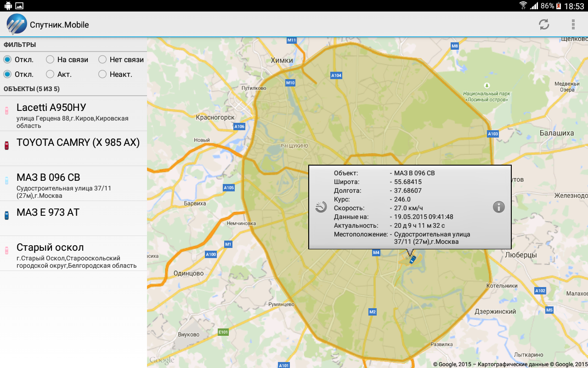Tap the blue vehicle marker on map
Screen dimensions: 588x368
[x=412, y=260]
